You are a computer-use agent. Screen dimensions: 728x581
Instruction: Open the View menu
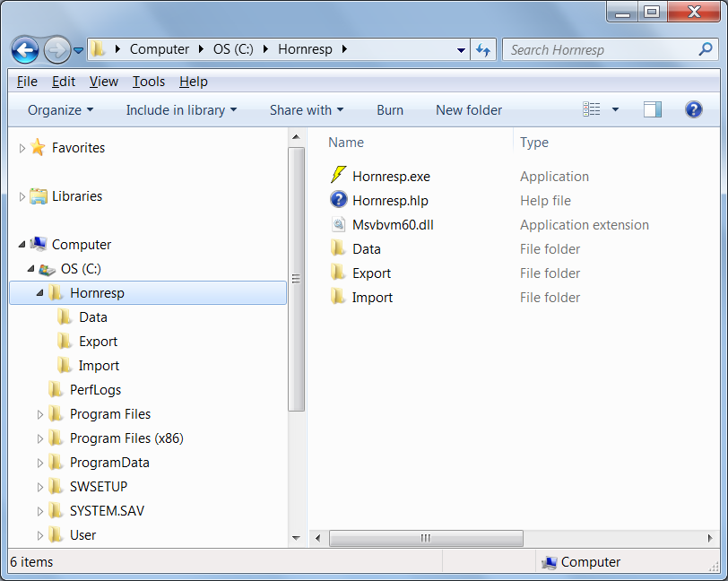(103, 82)
